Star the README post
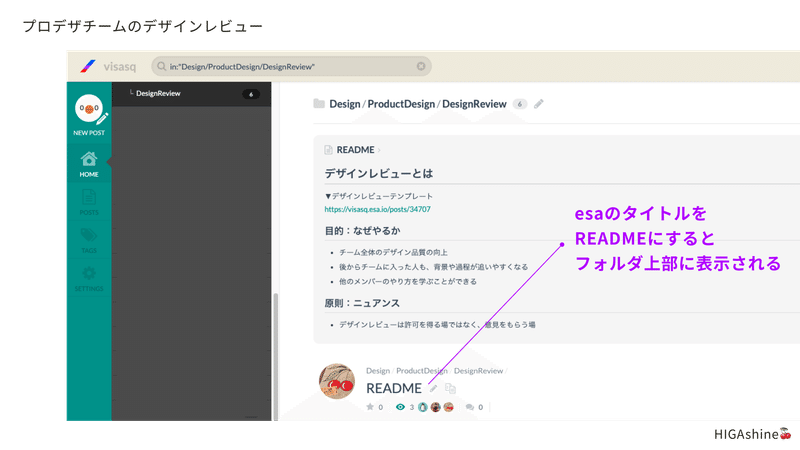800x450 pixels. click(x=370, y=407)
